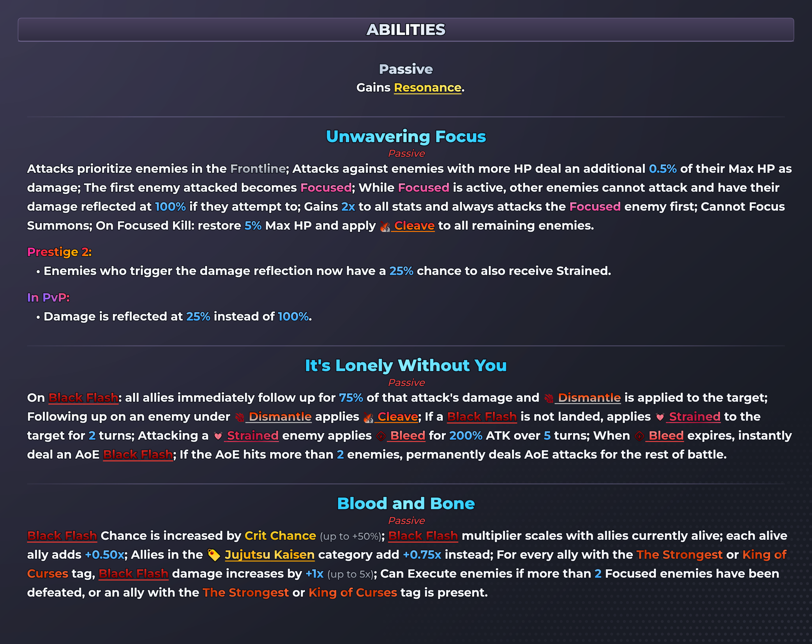Click Dismantle icon after 'enemy under'
The height and width of the screenshot is (644, 812).
point(239,417)
